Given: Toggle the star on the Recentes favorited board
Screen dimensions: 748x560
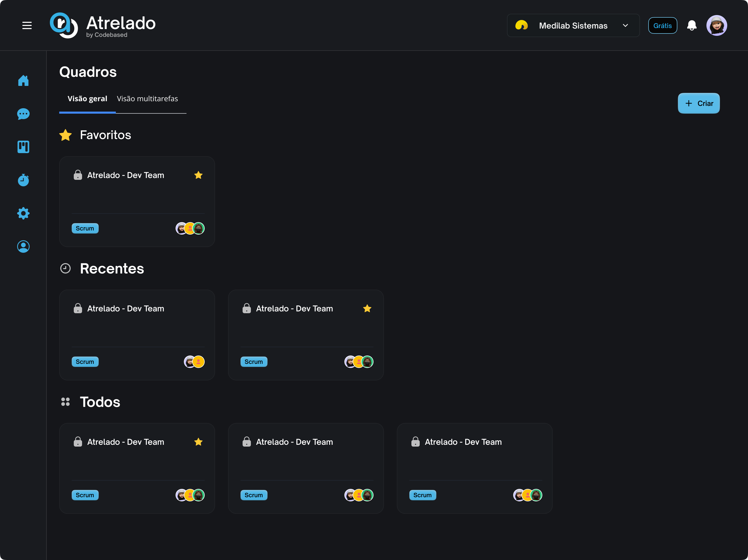Looking at the screenshot, I should 367,308.
